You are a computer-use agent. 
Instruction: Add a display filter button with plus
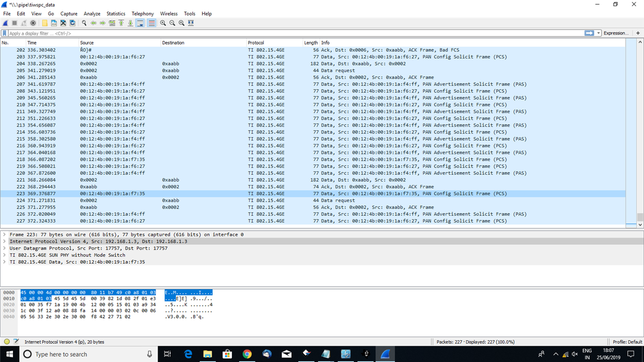pos(638,33)
